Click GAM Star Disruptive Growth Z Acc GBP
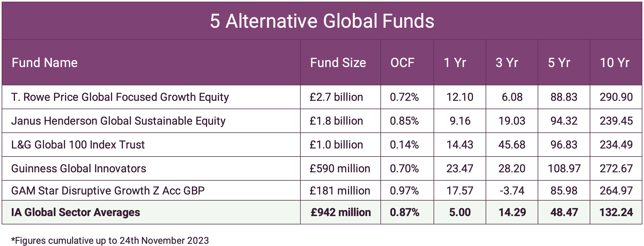 (x=108, y=191)
